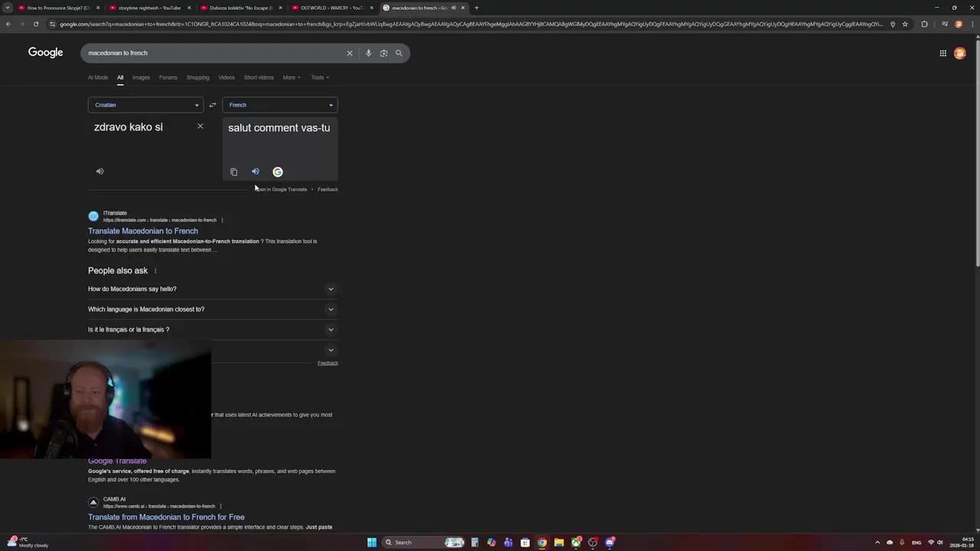Open the More search filters dropdown
Screen dimensions: 980x551
(x=291, y=77)
